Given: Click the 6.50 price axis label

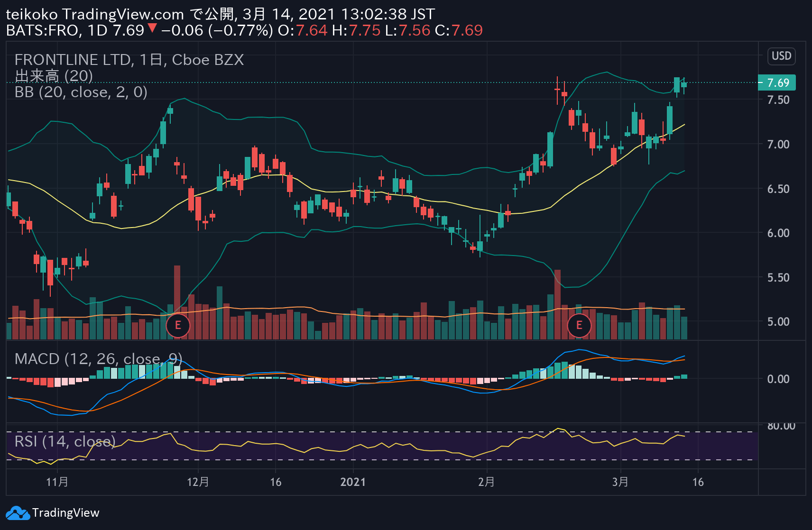Looking at the screenshot, I should coord(778,189).
